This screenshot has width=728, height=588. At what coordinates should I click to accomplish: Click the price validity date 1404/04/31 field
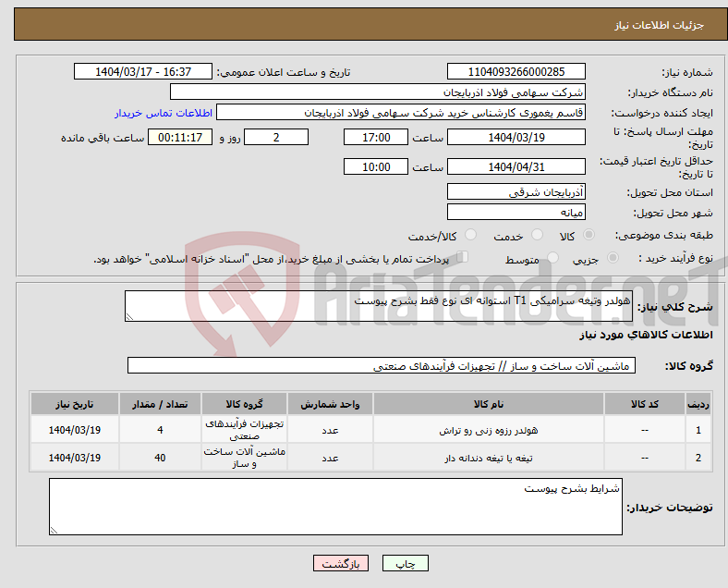(516, 166)
